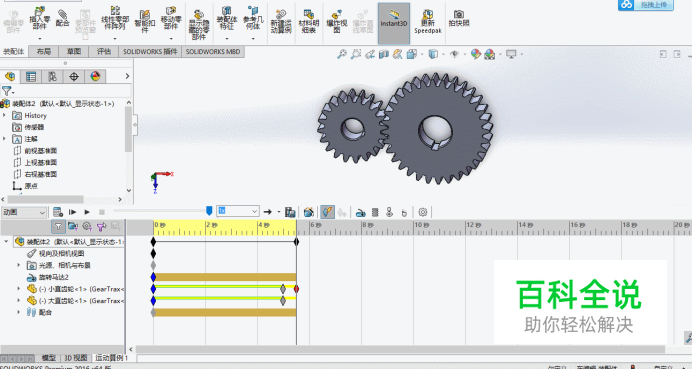Click the Motor icon in motion toolbar
Image resolution: width=692 pixels, height=369 pixels.
[x=360, y=213]
